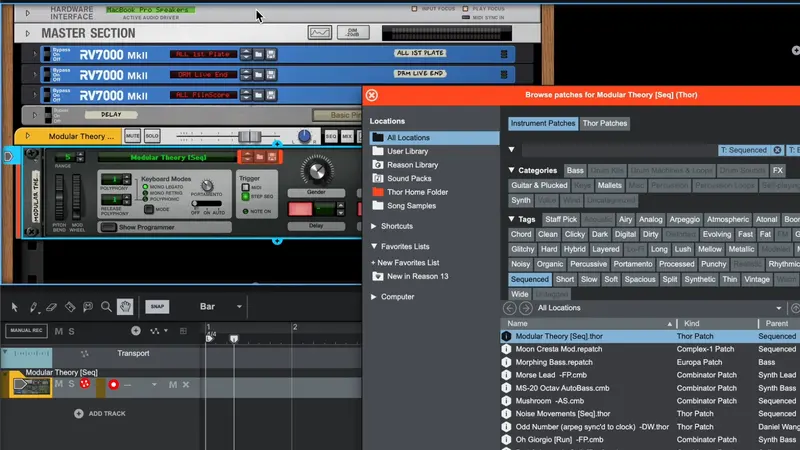800x450 pixels.
Task: Toggle the Input Focus checkbox
Action: [414, 9]
